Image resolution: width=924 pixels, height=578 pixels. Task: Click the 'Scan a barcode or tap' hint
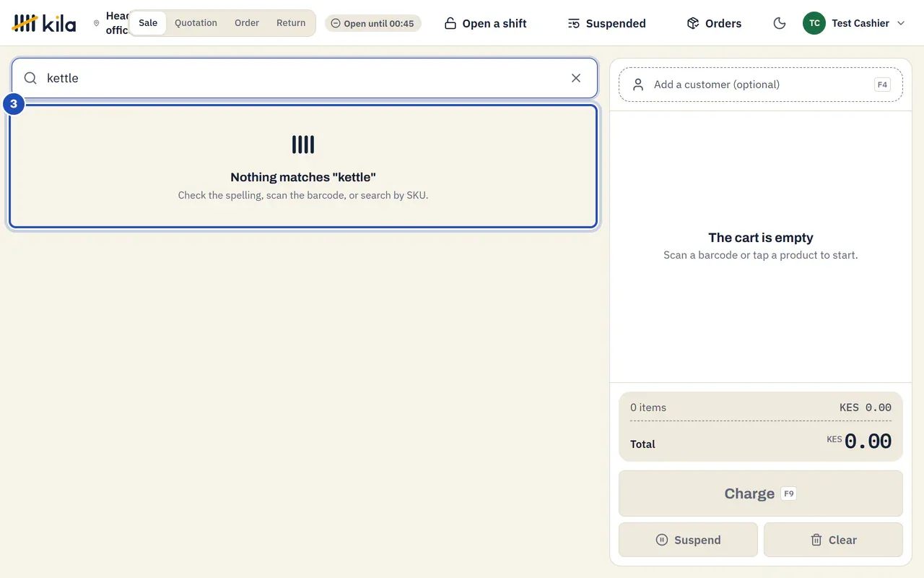[x=761, y=255]
